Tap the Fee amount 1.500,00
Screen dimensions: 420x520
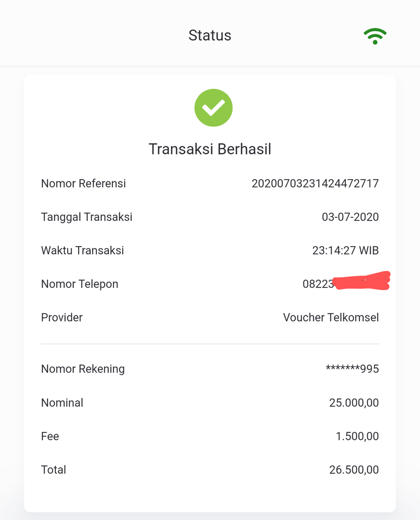pyautogui.click(x=357, y=436)
